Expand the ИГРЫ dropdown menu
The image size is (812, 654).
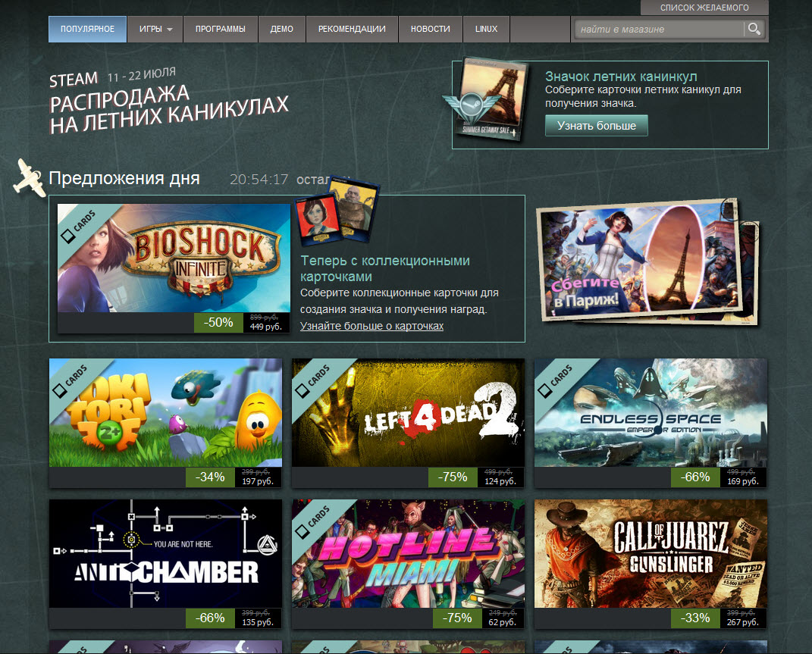tap(155, 30)
